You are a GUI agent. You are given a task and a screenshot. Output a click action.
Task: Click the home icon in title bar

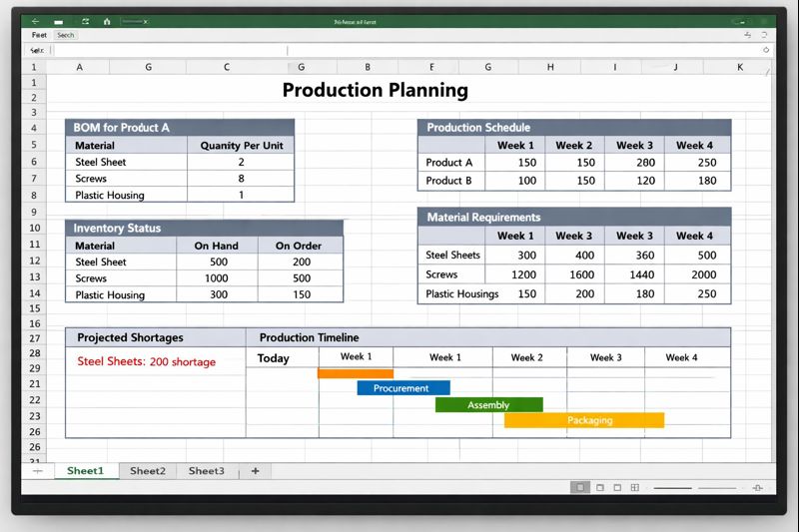click(x=107, y=21)
